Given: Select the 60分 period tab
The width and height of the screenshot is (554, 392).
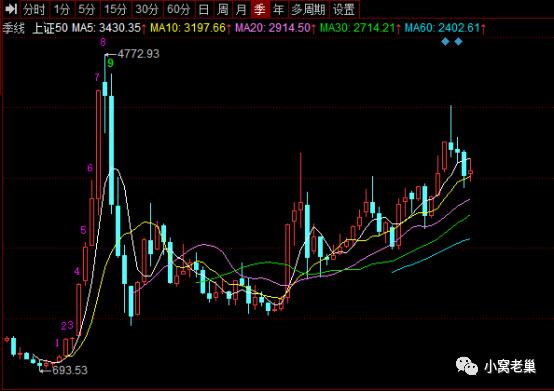Looking at the screenshot, I should (178, 9).
